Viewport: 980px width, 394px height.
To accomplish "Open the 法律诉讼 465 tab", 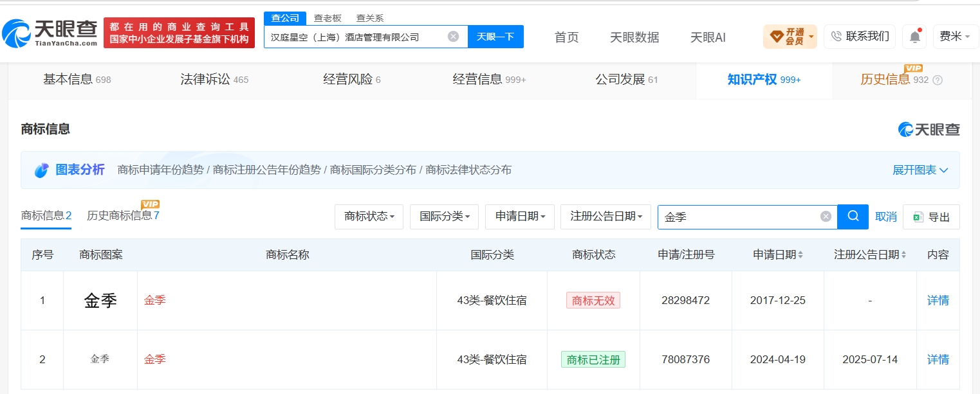I will (214, 80).
